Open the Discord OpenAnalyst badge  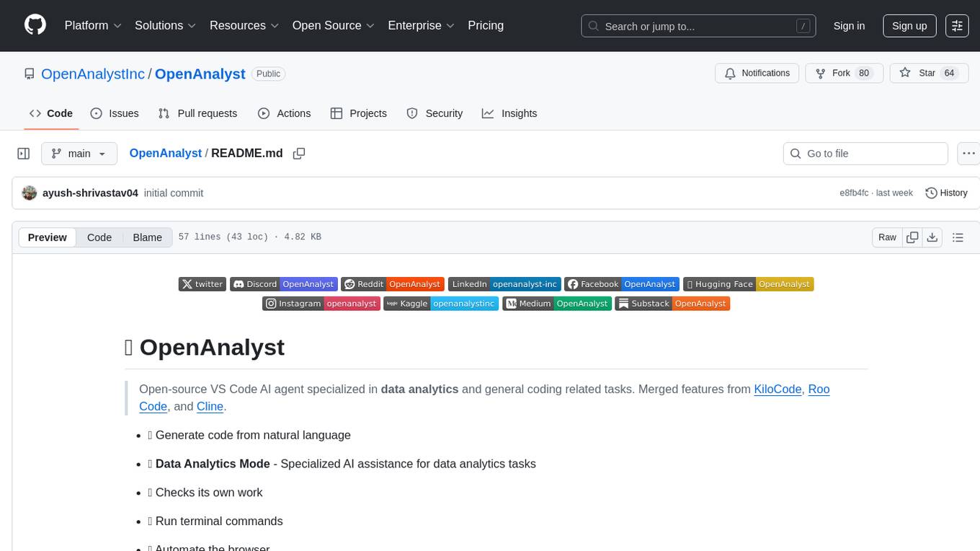(284, 284)
